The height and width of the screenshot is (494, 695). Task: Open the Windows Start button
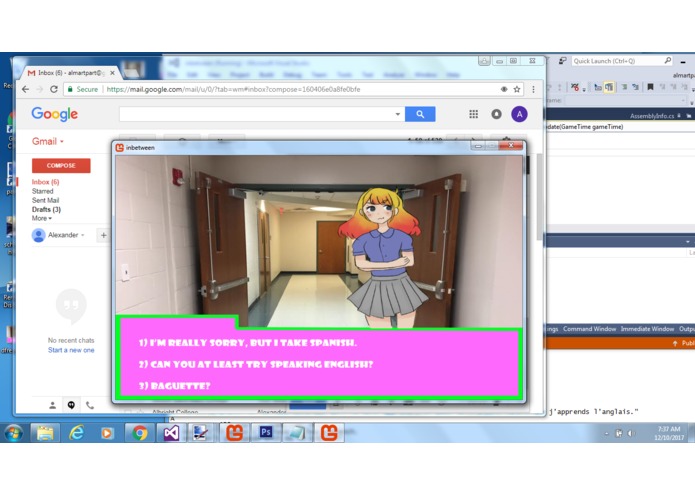coord(14,432)
